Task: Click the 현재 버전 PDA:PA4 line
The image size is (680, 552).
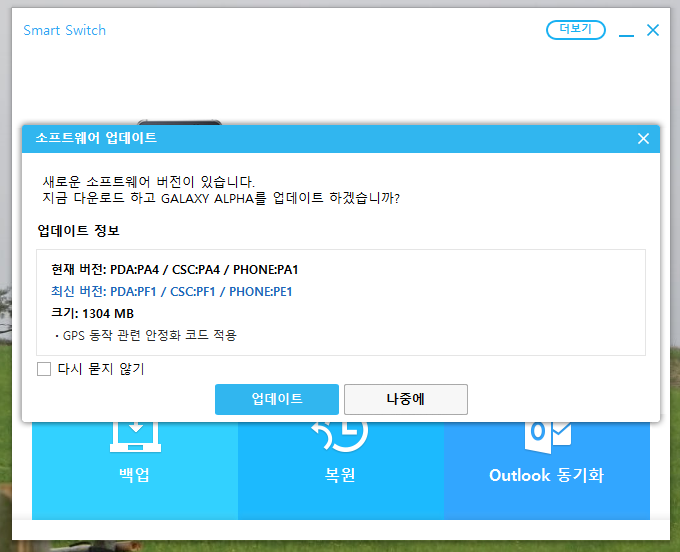Action: click(x=174, y=269)
